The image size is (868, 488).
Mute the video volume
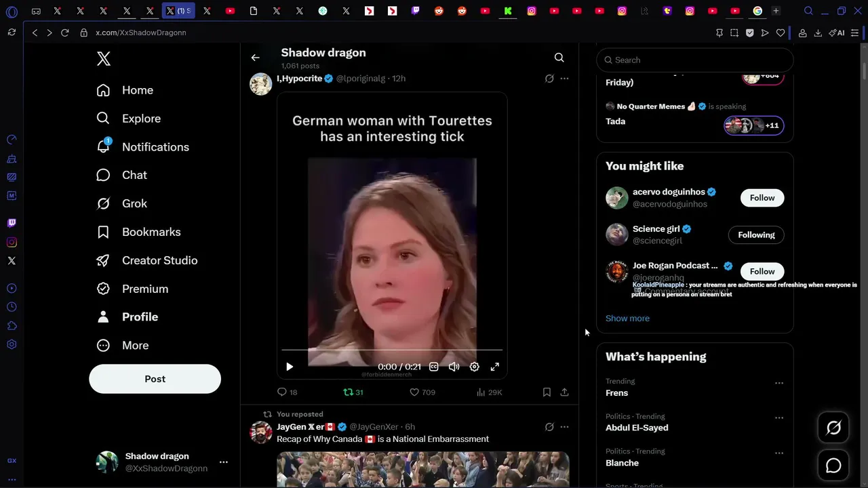[x=454, y=367]
